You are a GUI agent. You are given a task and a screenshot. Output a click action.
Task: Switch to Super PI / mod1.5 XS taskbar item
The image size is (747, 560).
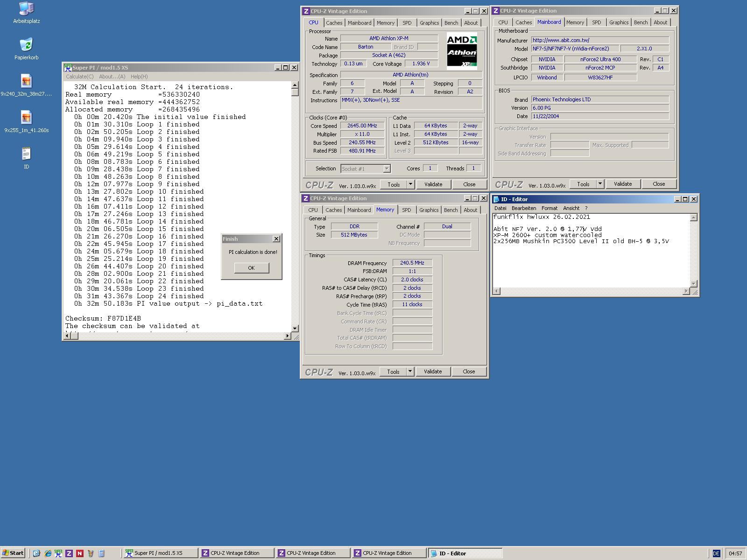pos(161,553)
